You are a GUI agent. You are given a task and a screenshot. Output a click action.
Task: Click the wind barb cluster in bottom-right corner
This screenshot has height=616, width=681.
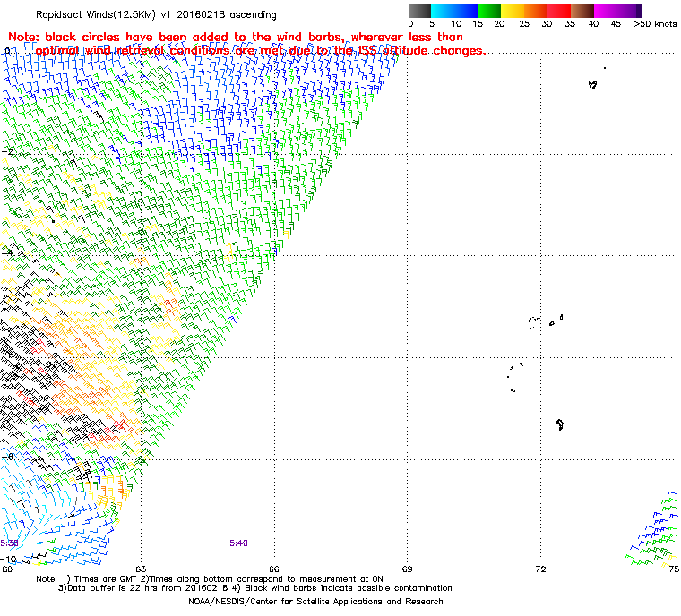[653, 530]
